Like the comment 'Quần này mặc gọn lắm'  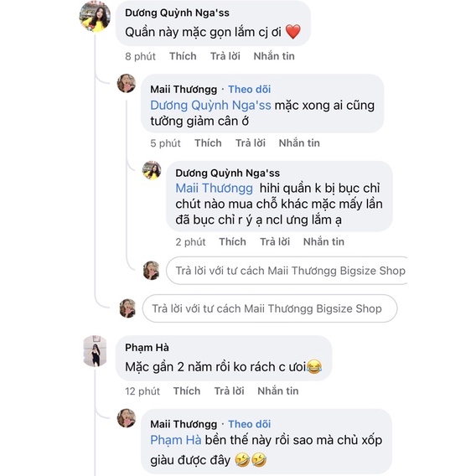tap(183, 56)
